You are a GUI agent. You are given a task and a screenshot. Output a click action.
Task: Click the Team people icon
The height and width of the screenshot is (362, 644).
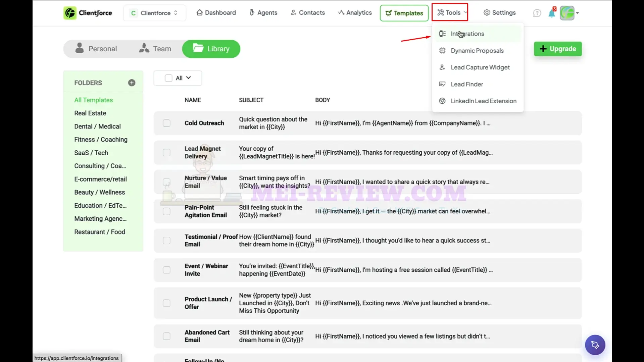coord(144,48)
